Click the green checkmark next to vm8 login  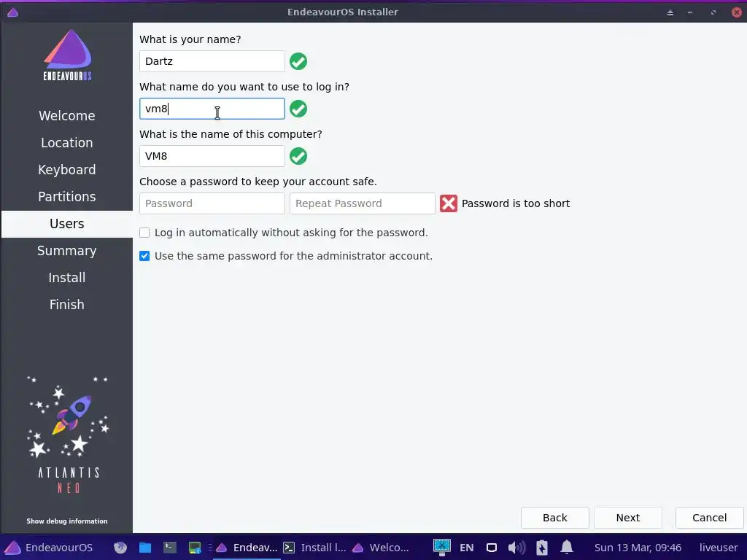[298, 109]
